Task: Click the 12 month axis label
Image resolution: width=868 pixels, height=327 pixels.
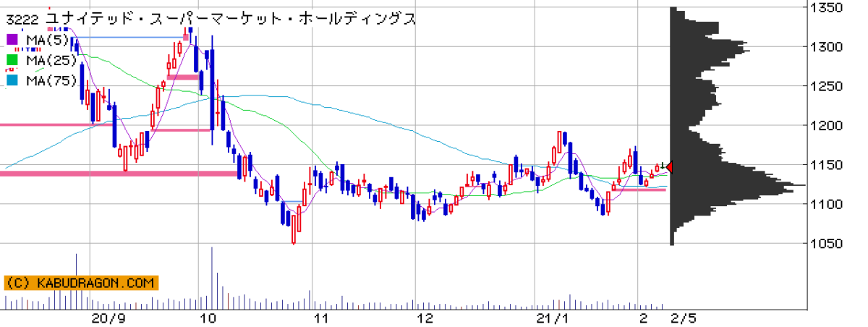Action: [425, 318]
